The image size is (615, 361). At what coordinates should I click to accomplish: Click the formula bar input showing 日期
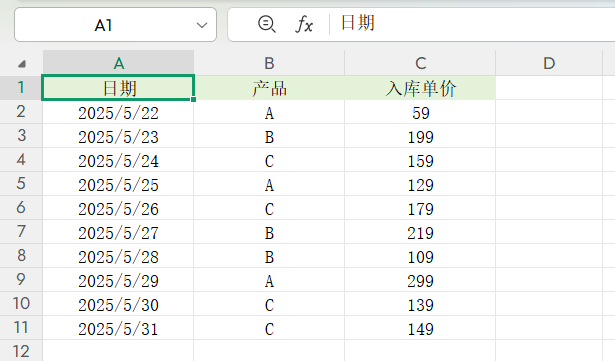pos(473,24)
